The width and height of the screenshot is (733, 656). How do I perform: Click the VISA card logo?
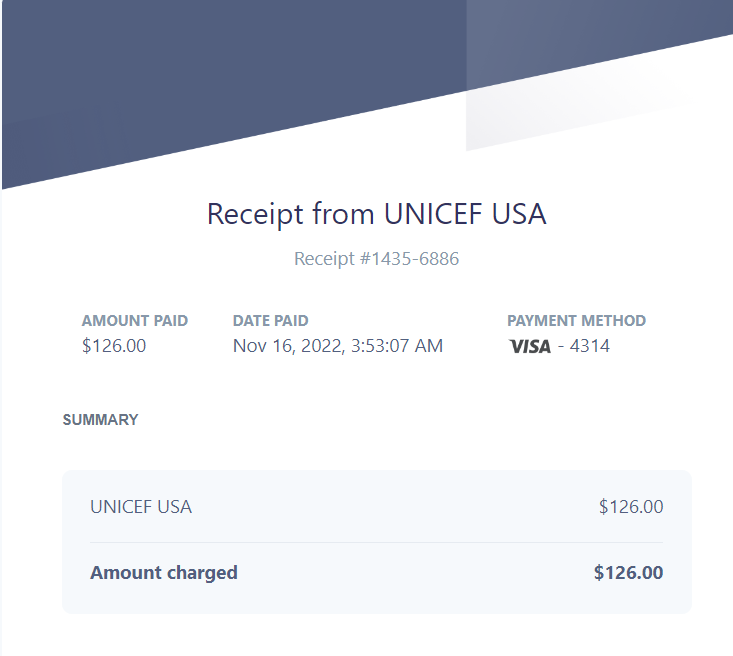pyautogui.click(x=530, y=346)
